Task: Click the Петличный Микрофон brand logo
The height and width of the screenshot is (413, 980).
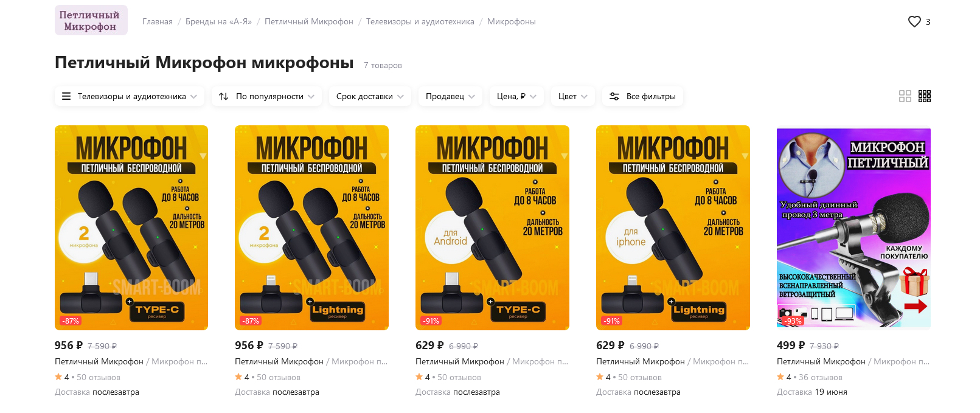Action: 91,20
